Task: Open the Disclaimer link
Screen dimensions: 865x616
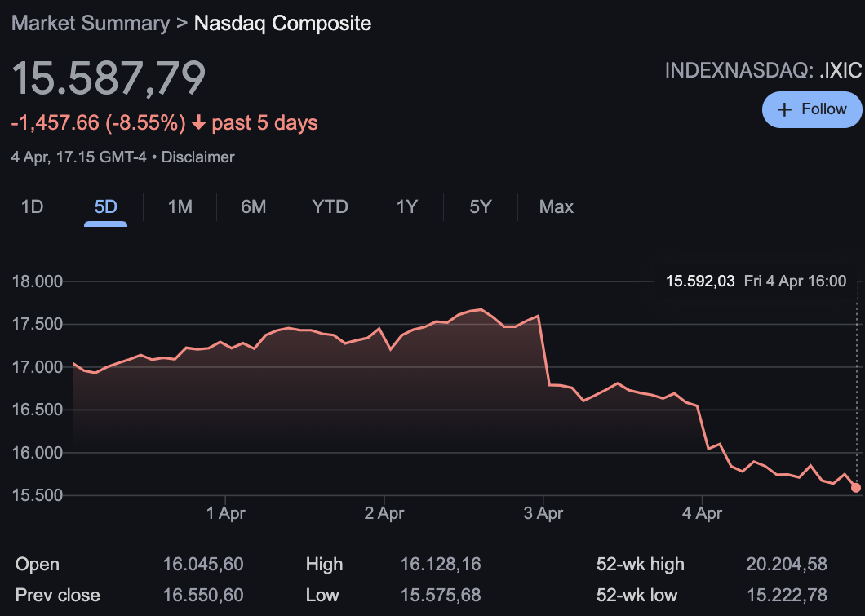Action: 197,157
